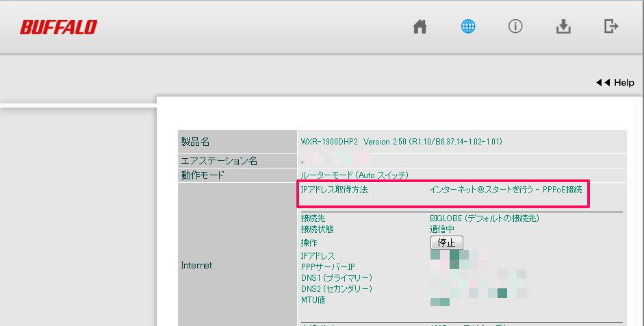Click the 動作モード label
The image size is (644, 326).
203,175
